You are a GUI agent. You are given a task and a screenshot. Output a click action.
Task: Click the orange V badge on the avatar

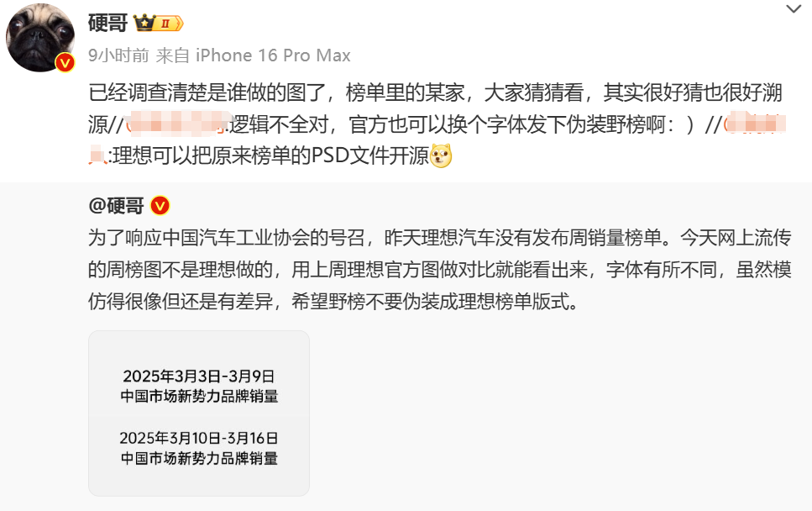[x=65, y=63]
